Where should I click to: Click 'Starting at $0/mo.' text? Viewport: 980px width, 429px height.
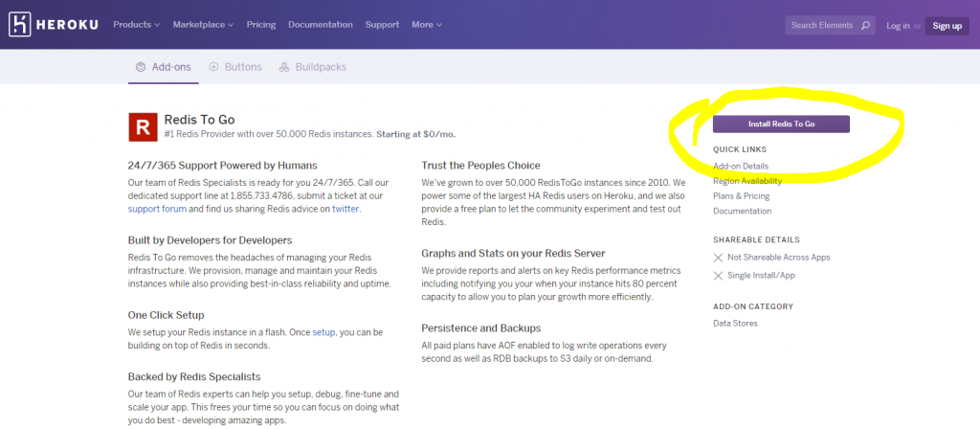pyautogui.click(x=416, y=134)
